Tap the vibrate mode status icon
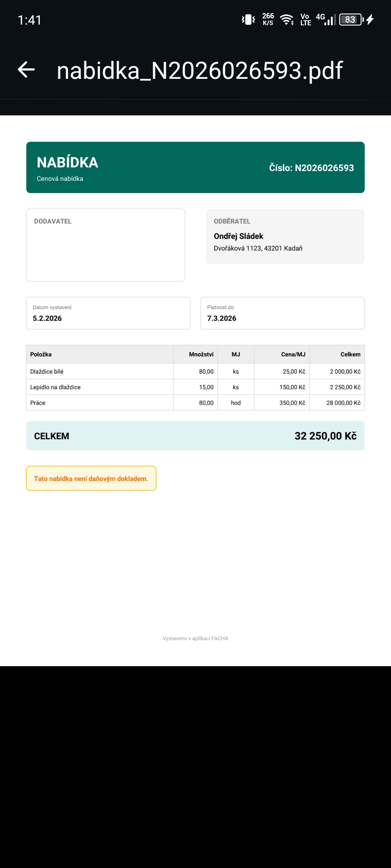 [248, 20]
